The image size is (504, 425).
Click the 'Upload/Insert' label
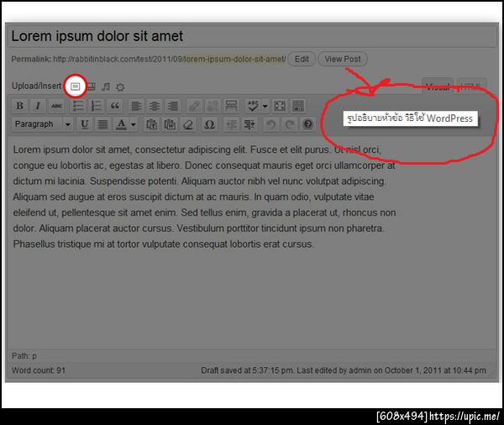click(x=36, y=87)
